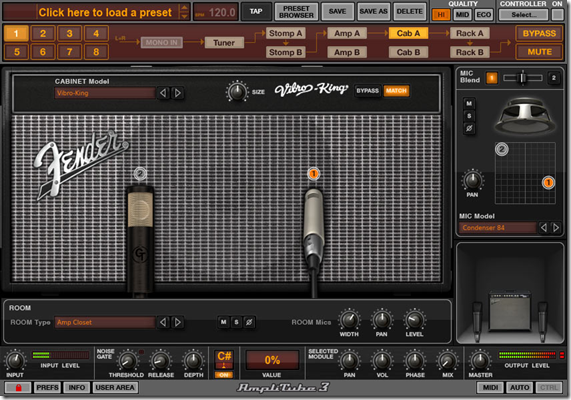
Task: Open Amp Closet room type field
Action: [105, 322]
